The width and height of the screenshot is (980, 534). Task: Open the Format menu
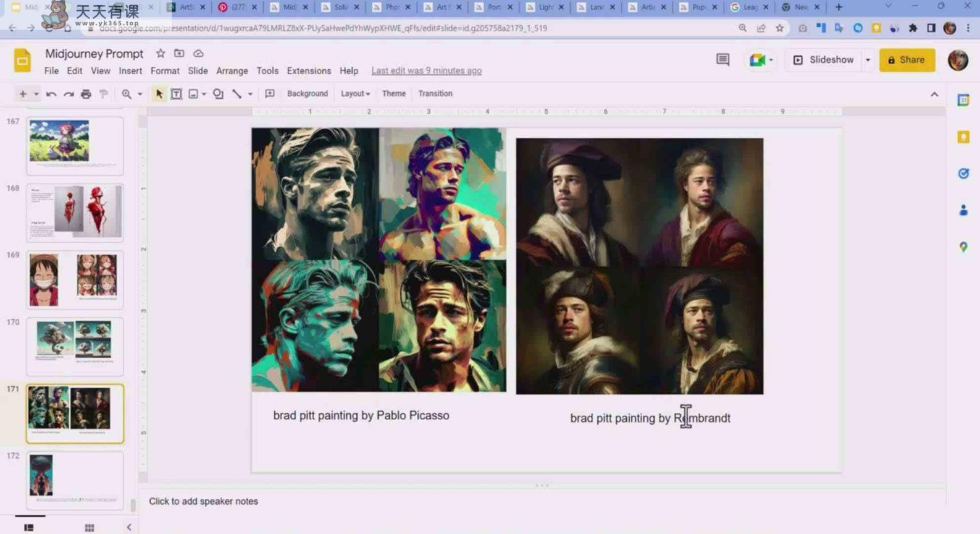pyautogui.click(x=165, y=71)
